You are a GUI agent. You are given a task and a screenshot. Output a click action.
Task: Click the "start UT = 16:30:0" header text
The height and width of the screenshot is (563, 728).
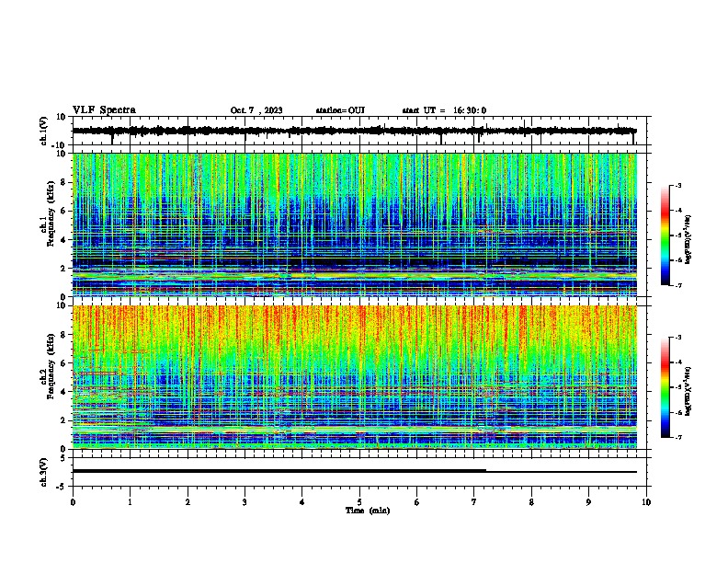click(x=444, y=110)
